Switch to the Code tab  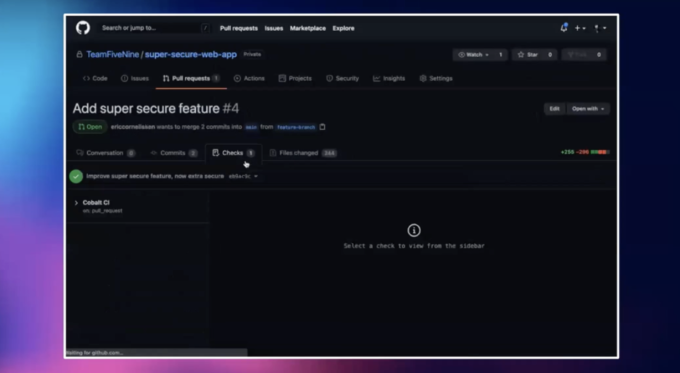coord(95,79)
